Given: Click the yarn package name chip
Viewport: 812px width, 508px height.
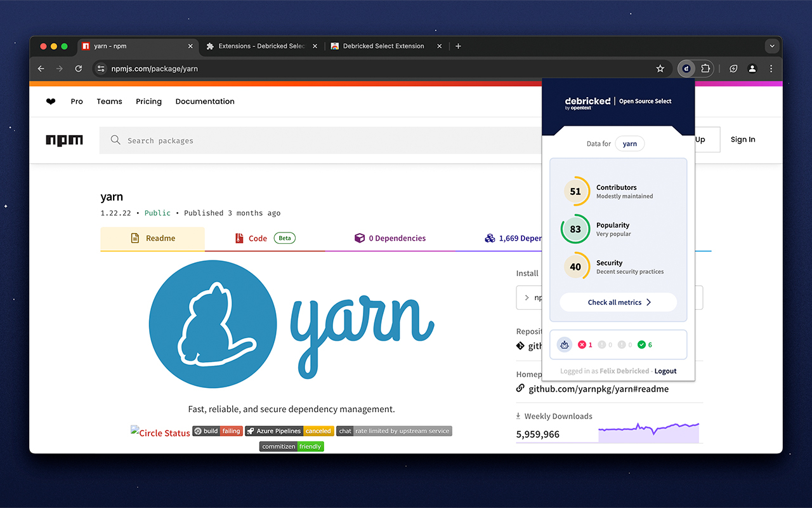Looking at the screenshot, I should tap(630, 144).
